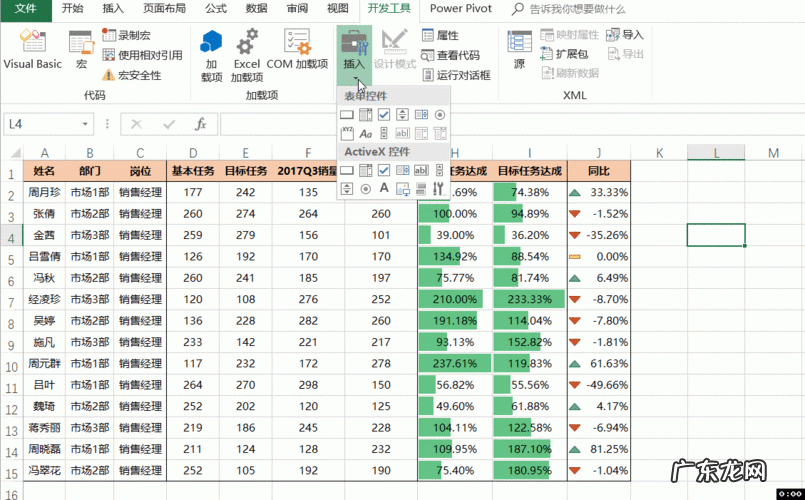This screenshot has width=805, height=500.
Task: Insert an ActiveX Toggle Button
Action: tap(421, 189)
